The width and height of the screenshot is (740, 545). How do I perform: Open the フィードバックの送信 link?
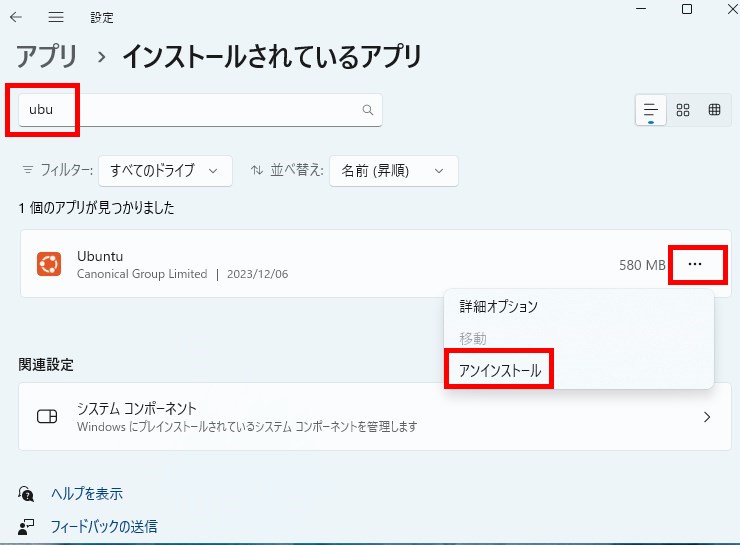pyautogui.click(x=104, y=527)
